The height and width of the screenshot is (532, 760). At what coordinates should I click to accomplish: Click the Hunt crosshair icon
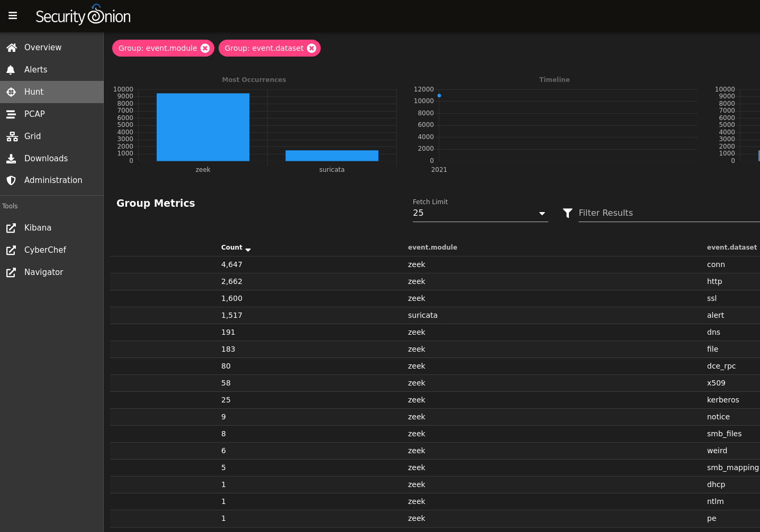pyautogui.click(x=11, y=92)
